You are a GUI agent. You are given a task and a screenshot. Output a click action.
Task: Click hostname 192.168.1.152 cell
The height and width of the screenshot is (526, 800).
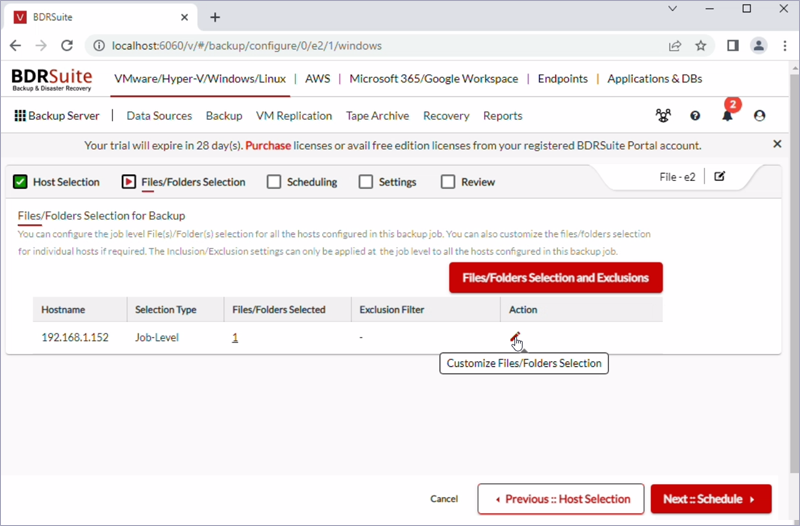(75, 337)
